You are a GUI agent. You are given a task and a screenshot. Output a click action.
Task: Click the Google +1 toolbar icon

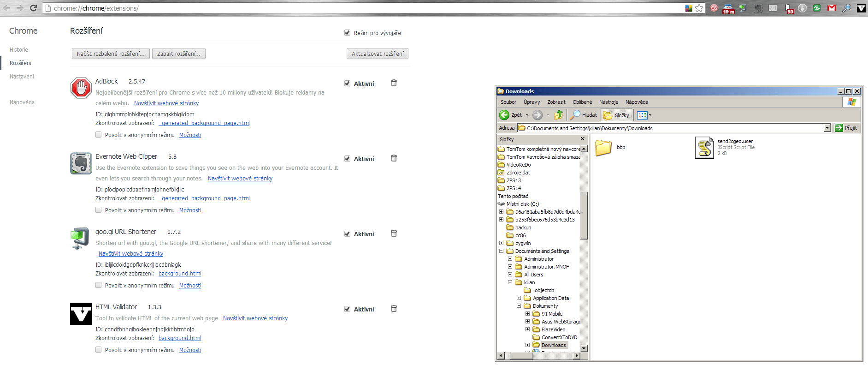pos(773,8)
